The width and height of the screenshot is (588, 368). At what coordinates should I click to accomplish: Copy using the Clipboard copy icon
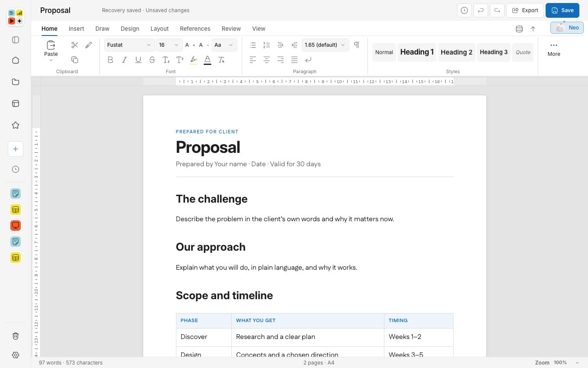[x=75, y=60]
